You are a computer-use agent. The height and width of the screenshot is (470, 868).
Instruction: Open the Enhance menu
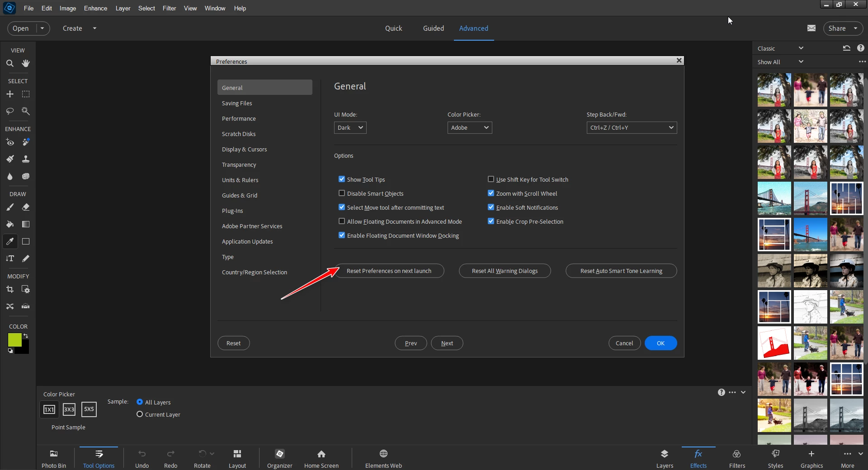[95, 8]
